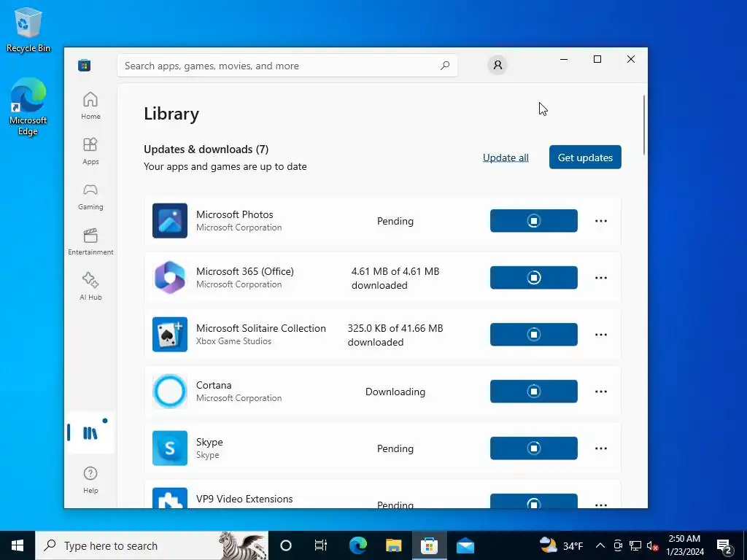This screenshot has height=560, width=747.
Task: Open Mail app from the taskbar
Action: pyautogui.click(x=465, y=545)
